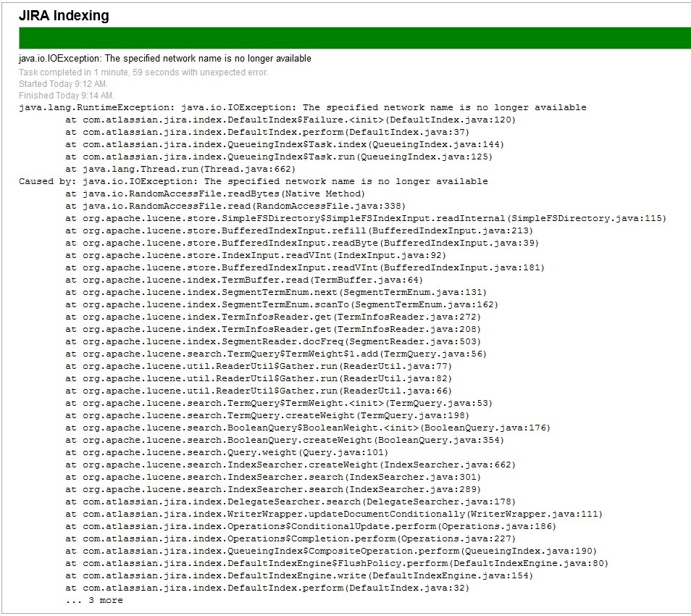Click the Query.weight(Query.java:101) line

tap(227, 453)
